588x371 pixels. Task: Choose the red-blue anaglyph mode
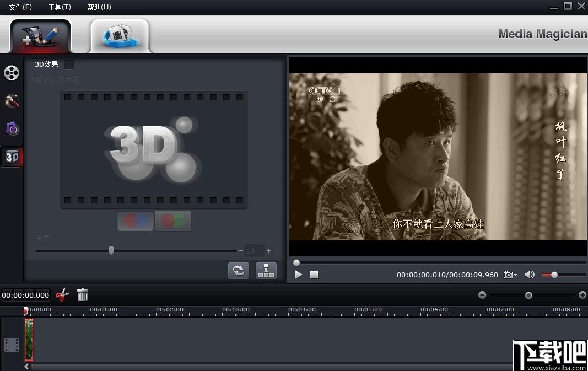click(136, 221)
